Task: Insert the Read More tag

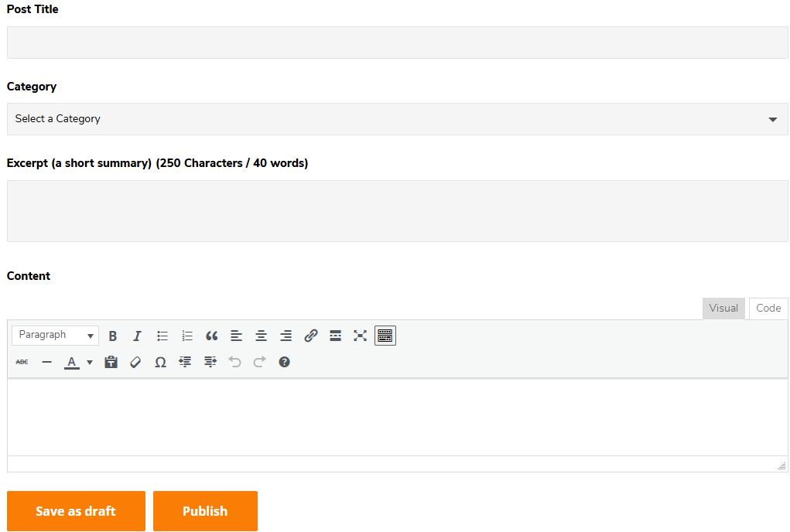Action: pos(336,336)
